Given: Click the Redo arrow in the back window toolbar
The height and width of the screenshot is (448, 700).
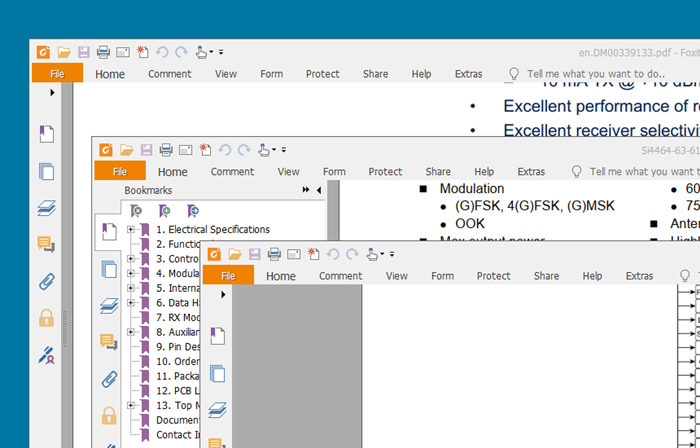Looking at the screenshot, I should (x=180, y=52).
